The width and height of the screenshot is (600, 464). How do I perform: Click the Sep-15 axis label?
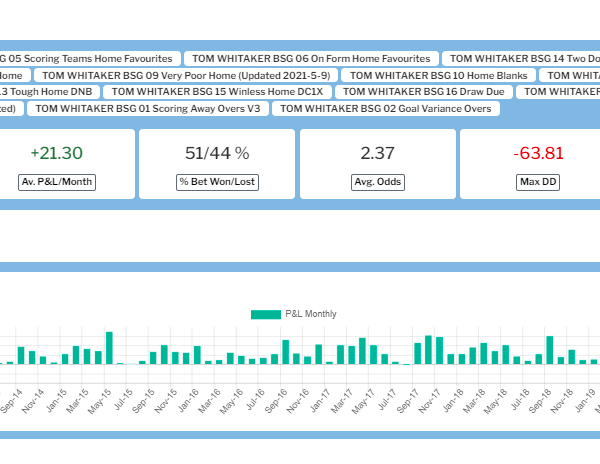(143, 401)
